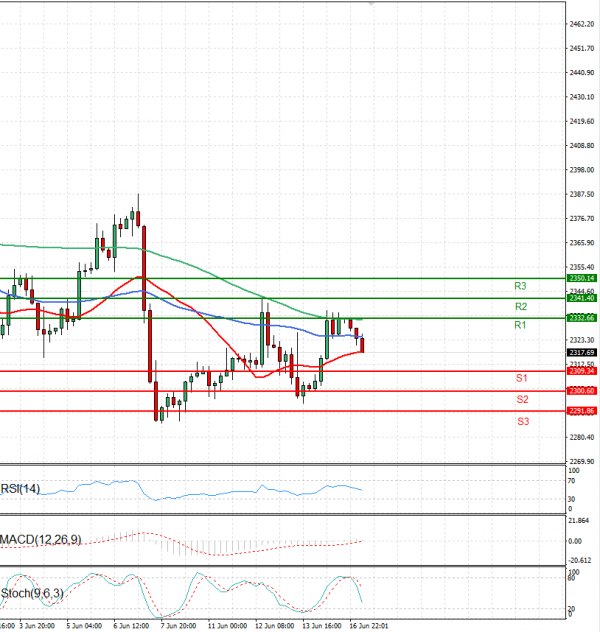Click the 2269.90 price axis value
600x632 pixels.
581,462
